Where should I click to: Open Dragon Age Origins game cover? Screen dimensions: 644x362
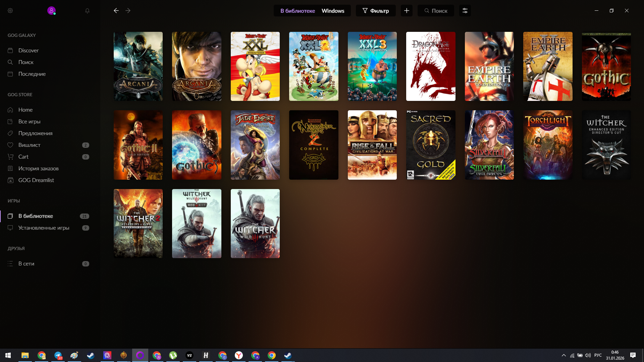(x=431, y=66)
